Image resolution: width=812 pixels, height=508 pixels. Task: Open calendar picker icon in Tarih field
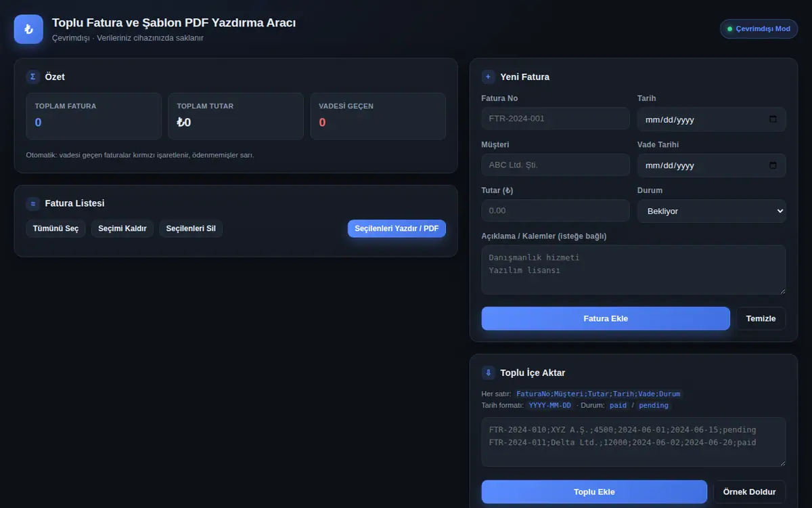773,119
